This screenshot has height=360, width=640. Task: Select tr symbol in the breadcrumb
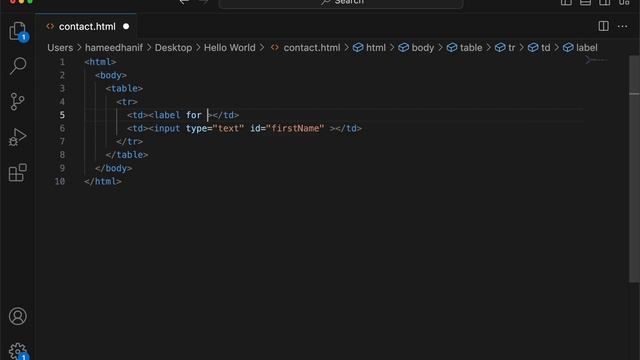[x=505, y=48]
